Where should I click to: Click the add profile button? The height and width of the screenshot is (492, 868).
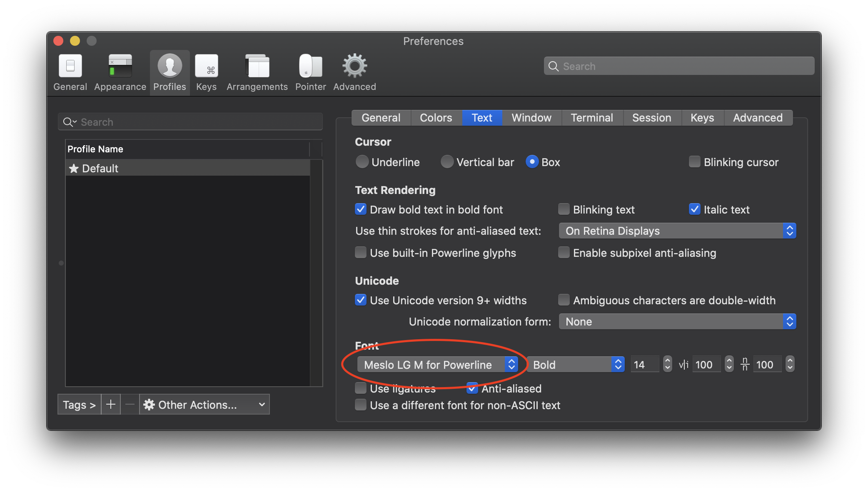pos(110,405)
